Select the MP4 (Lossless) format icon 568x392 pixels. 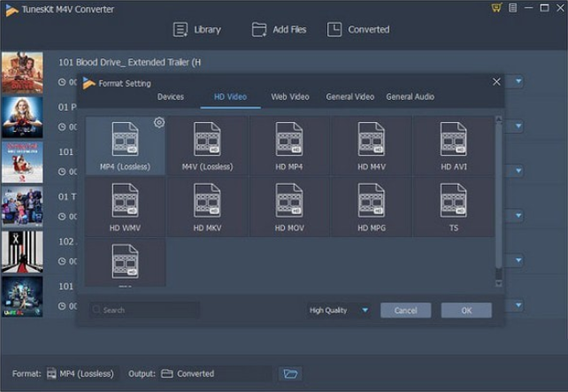(x=126, y=146)
